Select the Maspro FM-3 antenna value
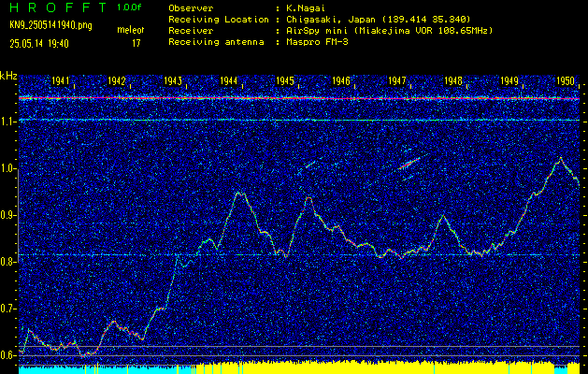 pyautogui.click(x=317, y=42)
